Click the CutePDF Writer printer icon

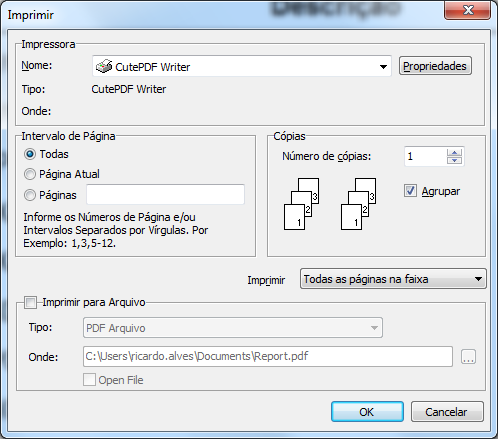point(104,66)
